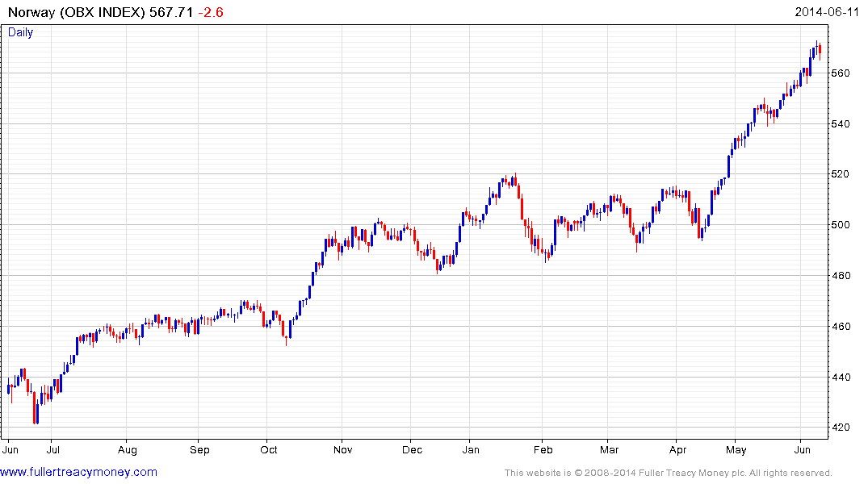This screenshot has height=484, width=868.
Task: Click the 'Dec' month axis label
Action: click(x=412, y=449)
